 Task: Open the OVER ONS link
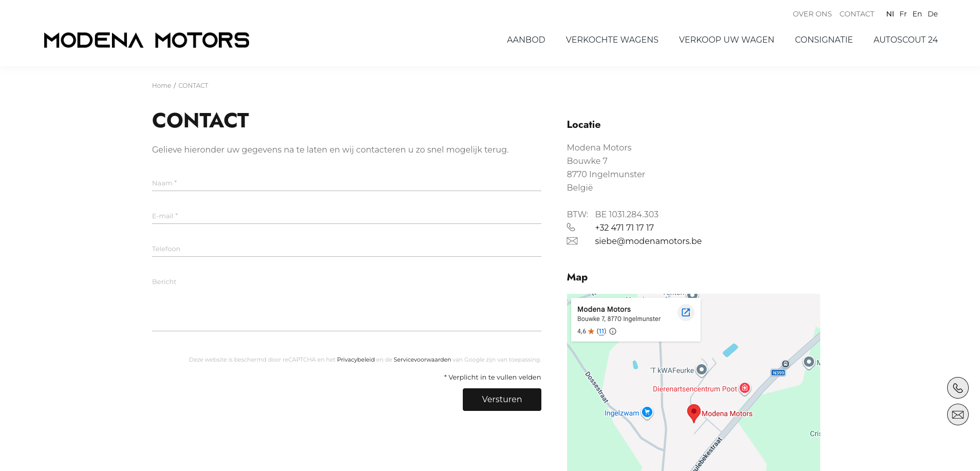click(812, 14)
